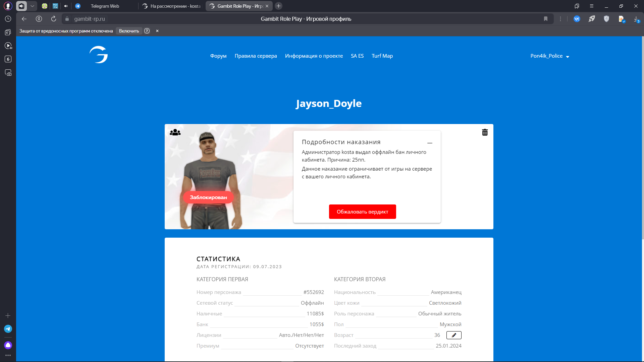Switch to the Telegram Web tab

pos(105,6)
